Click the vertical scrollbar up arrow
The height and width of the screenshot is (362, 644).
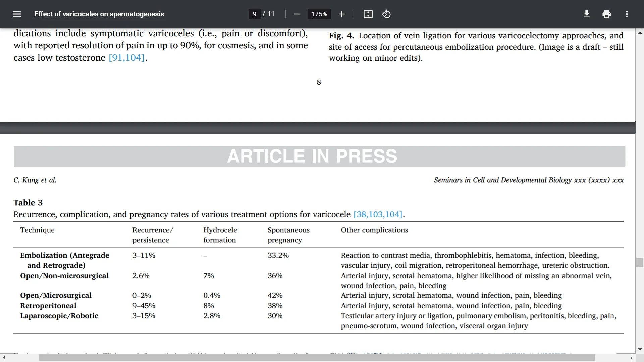[x=640, y=33]
